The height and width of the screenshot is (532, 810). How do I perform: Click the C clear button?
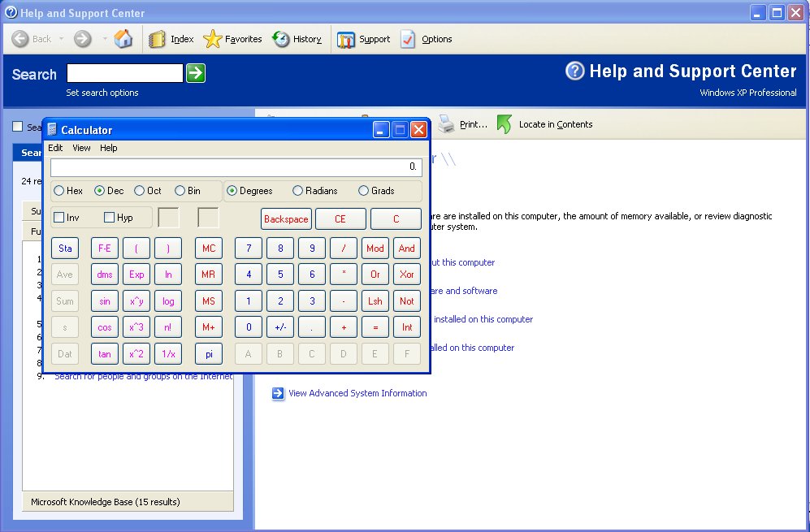pyautogui.click(x=396, y=219)
